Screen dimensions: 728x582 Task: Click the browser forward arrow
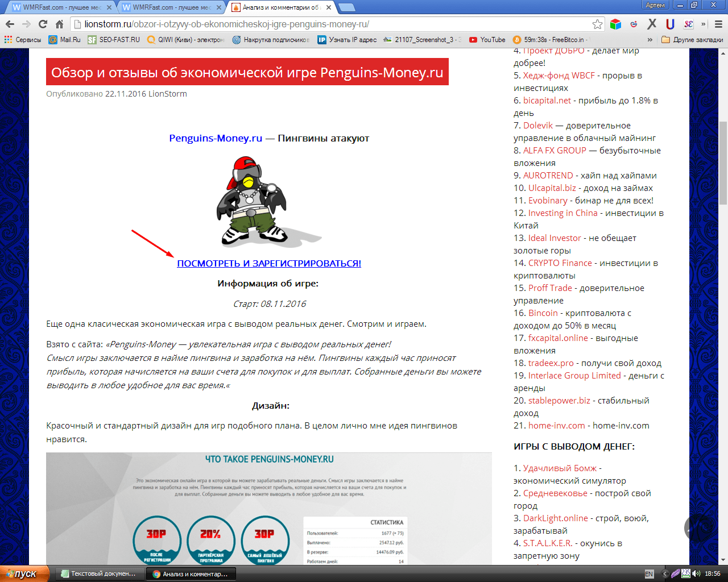(26, 24)
